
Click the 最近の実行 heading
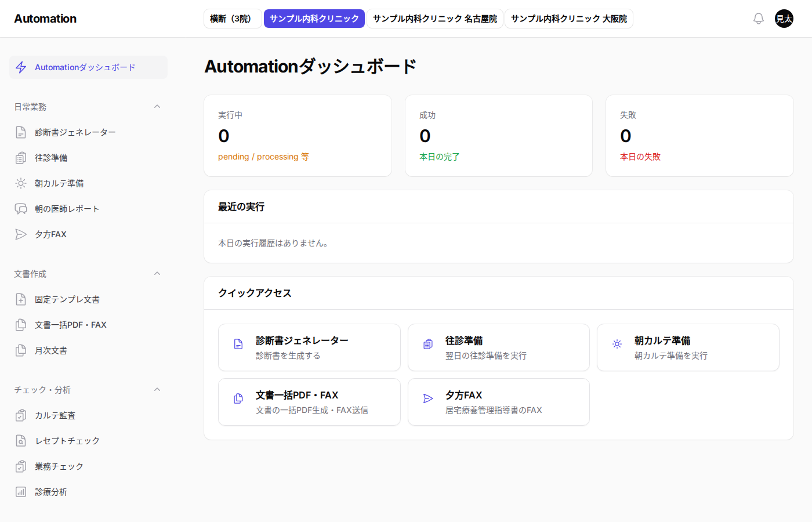[241, 206]
